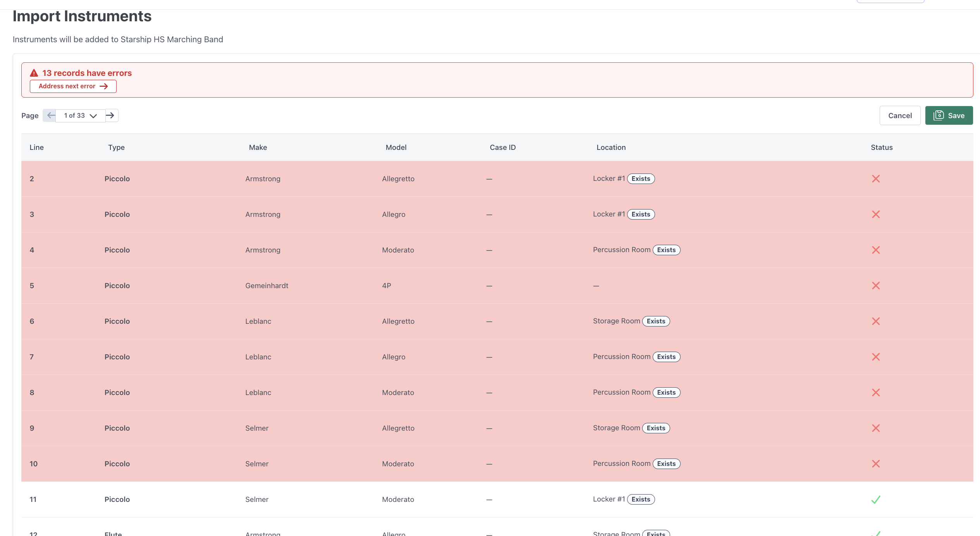This screenshot has height=536, width=980.
Task: Go to next page arrow
Action: 110,115
